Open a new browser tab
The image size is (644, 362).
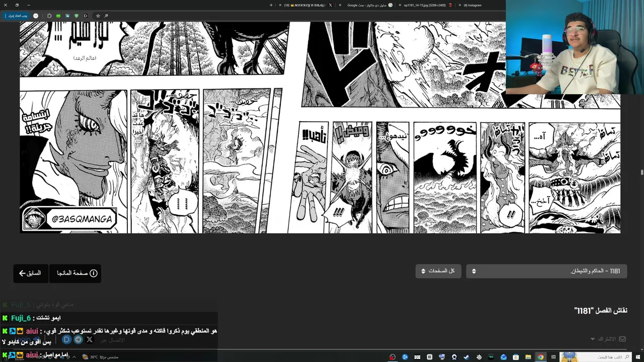coord(271,5)
